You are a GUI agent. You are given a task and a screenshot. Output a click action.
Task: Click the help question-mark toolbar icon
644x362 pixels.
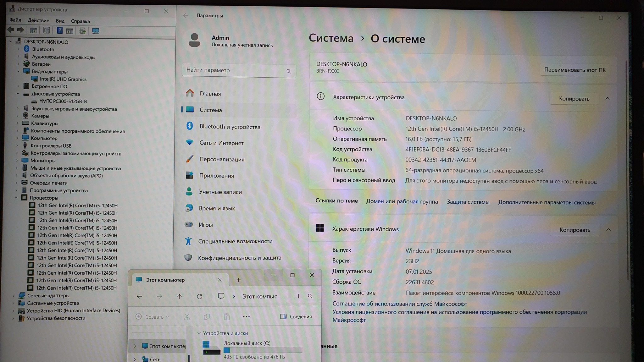point(59,30)
